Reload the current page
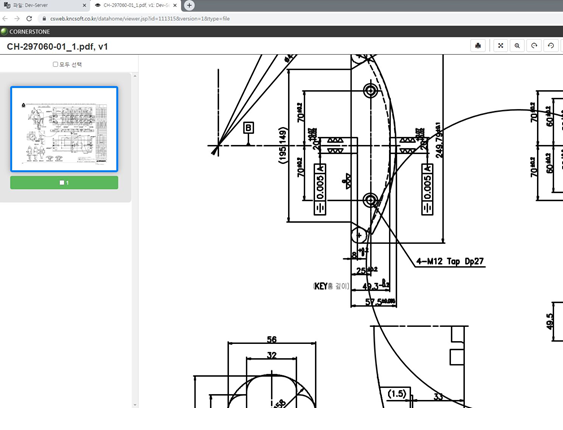Screen dimensions: 563x430 pyautogui.click(x=29, y=19)
